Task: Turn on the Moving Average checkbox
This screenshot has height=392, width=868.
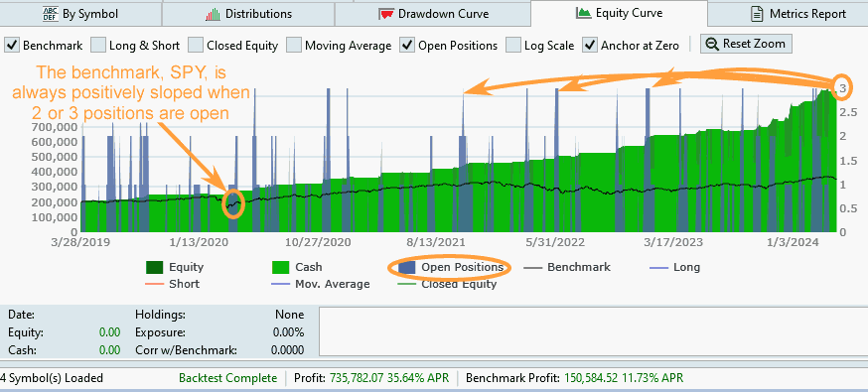Action: coord(294,45)
